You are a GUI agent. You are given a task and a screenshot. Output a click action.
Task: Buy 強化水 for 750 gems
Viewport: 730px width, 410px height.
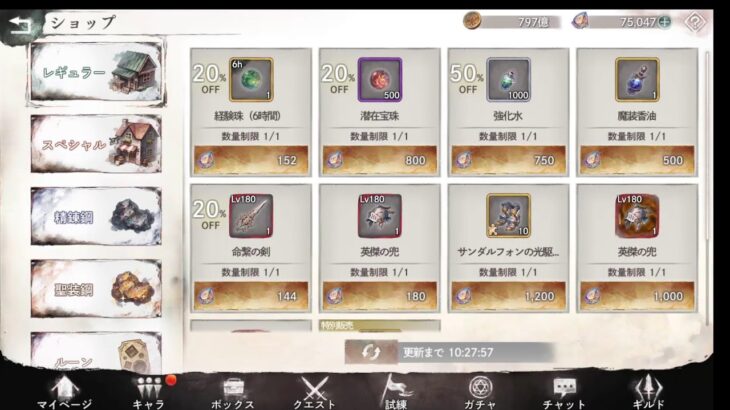[508, 160]
